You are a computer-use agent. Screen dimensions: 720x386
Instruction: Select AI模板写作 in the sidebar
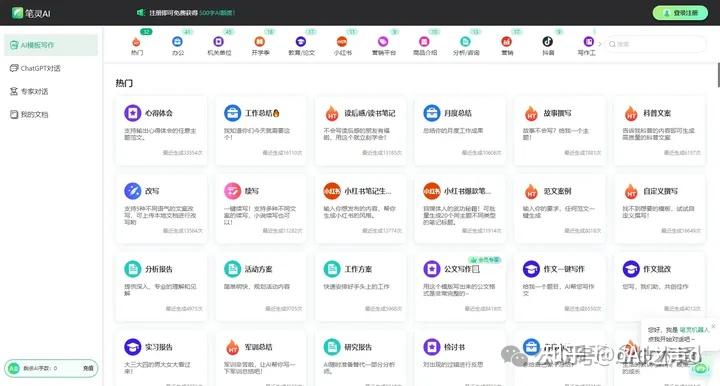(x=51, y=45)
